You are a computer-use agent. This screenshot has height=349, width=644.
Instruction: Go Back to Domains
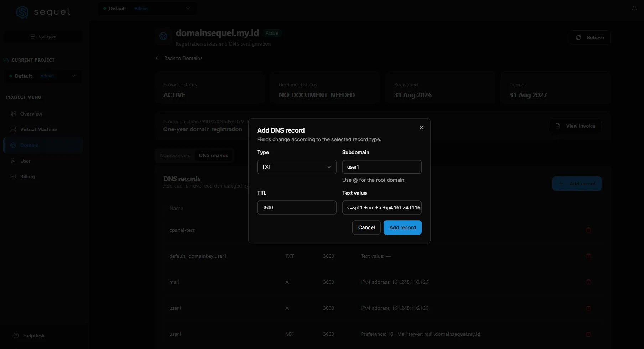point(179,58)
